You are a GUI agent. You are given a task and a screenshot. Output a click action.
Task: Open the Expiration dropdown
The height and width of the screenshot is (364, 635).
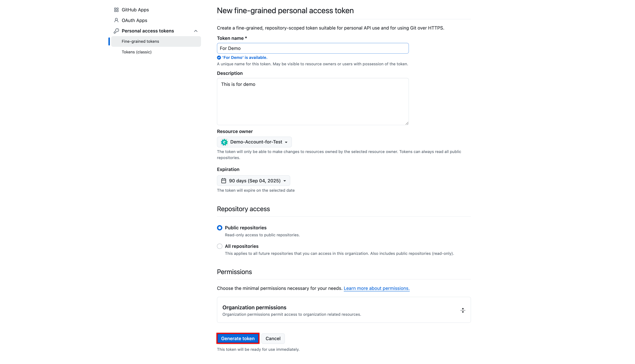[x=253, y=181]
